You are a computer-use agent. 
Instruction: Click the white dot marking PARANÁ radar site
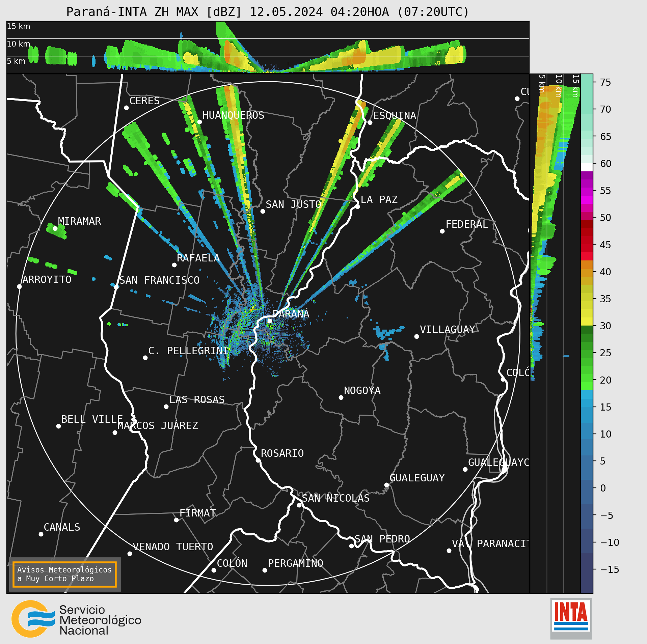coord(270,321)
